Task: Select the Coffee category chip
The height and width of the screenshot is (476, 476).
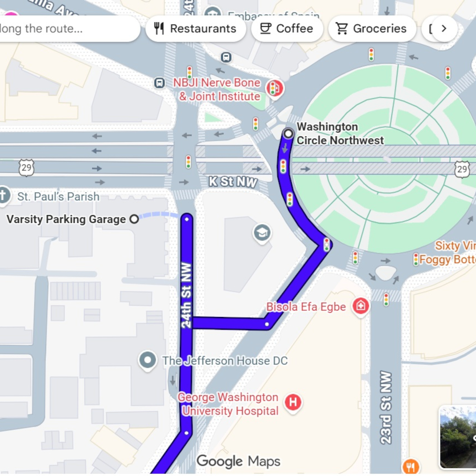Action: (x=287, y=29)
